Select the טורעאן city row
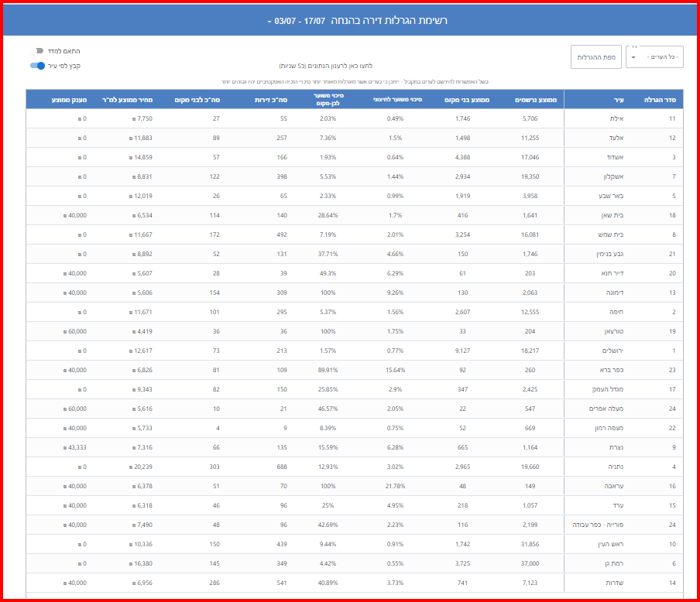The width and height of the screenshot is (700, 602). point(355,331)
